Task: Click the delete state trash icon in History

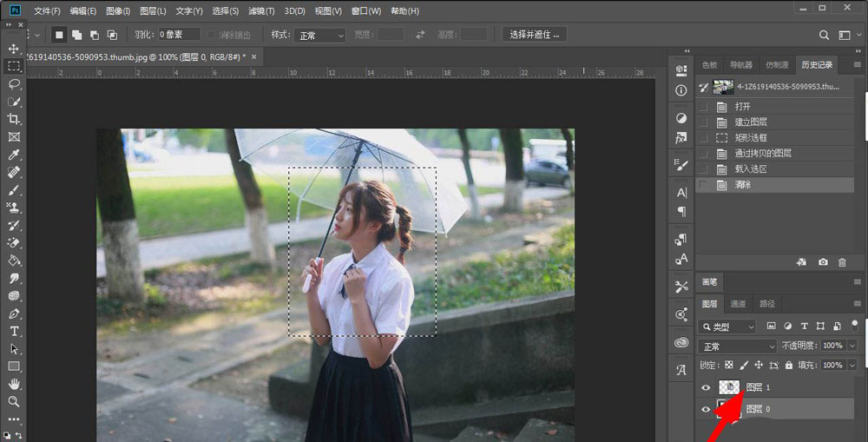Action: click(841, 262)
